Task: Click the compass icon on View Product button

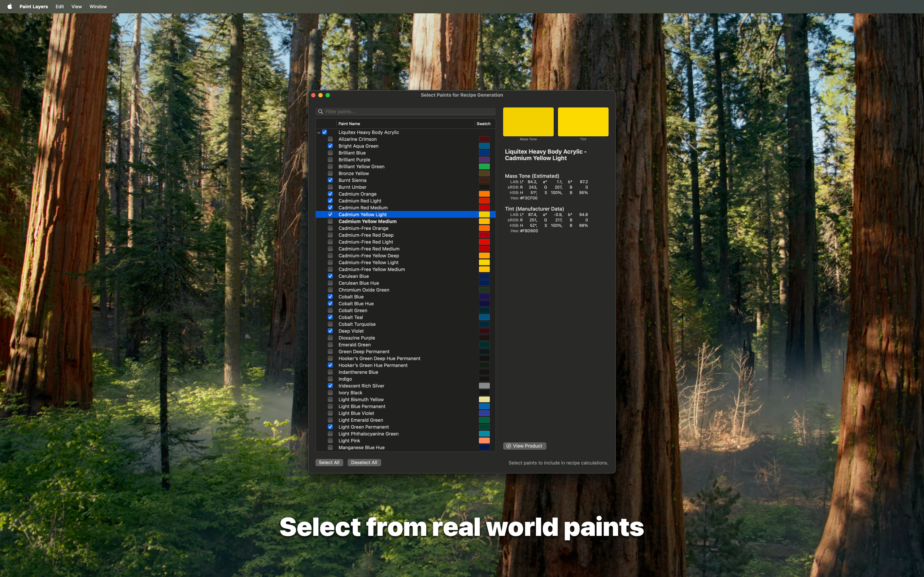Action: pyautogui.click(x=509, y=446)
